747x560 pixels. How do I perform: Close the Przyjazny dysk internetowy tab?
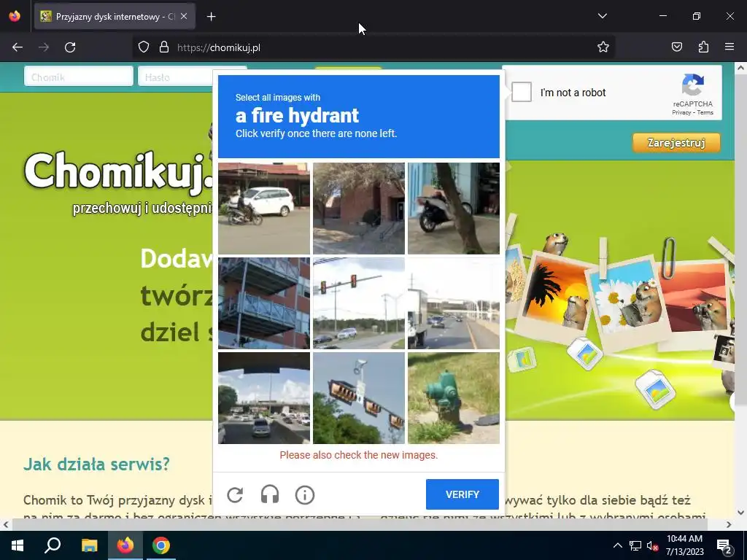pyautogui.click(x=184, y=16)
